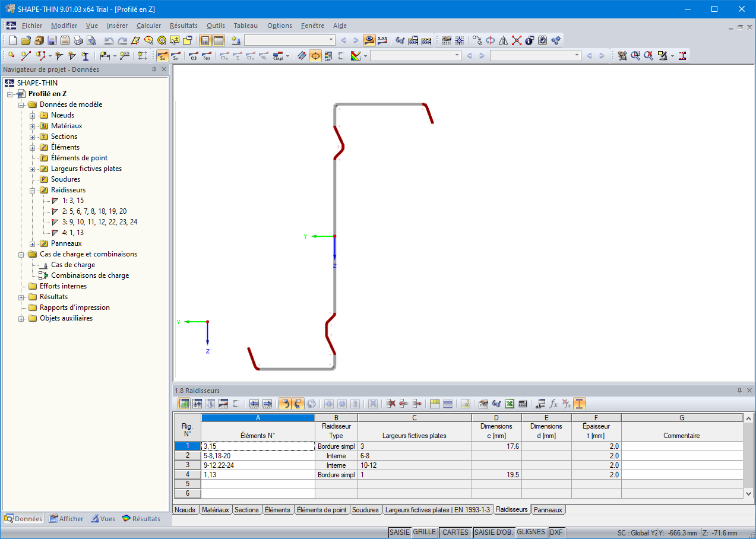Image resolution: width=756 pixels, height=539 pixels.
Task: Open the Tableau menu
Action: 245,26
